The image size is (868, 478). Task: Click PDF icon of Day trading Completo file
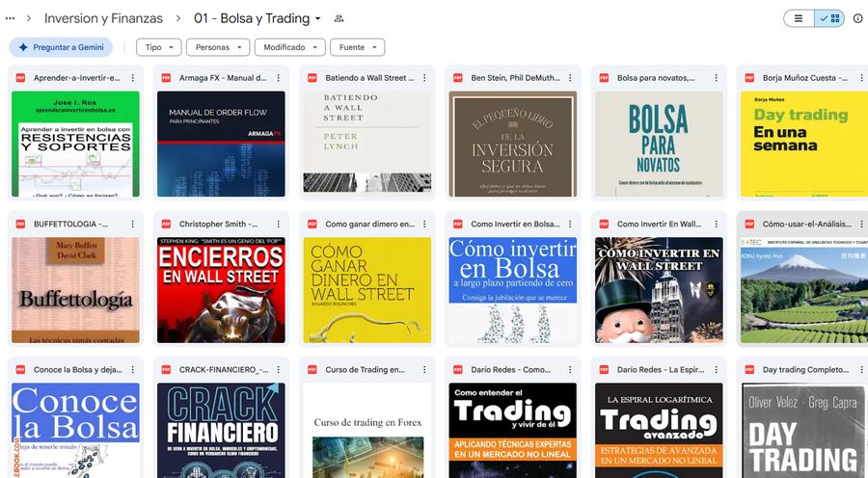(x=749, y=369)
